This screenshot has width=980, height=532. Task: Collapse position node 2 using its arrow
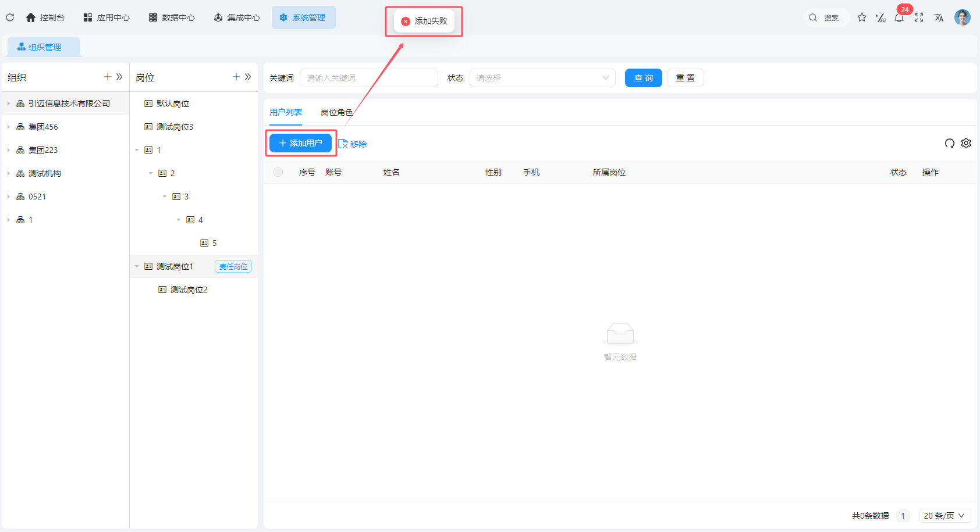point(151,173)
